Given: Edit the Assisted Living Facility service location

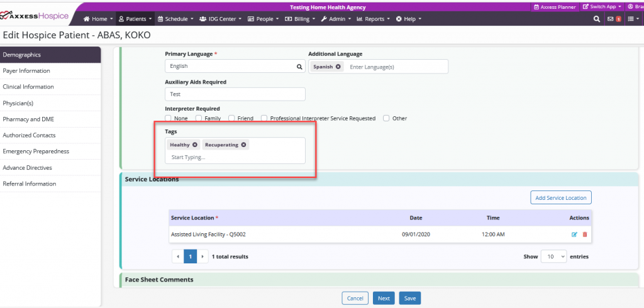Looking at the screenshot, I should [574, 234].
